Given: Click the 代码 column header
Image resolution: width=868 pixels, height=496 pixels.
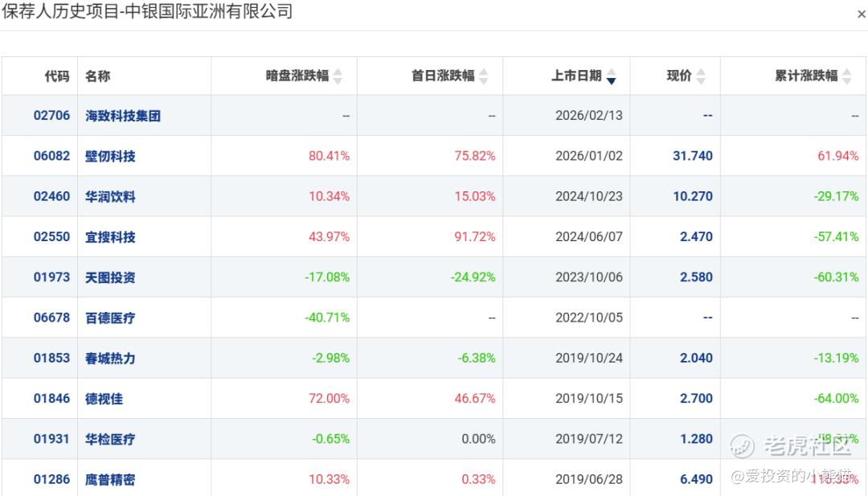Looking at the screenshot, I should pyautogui.click(x=57, y=76).
